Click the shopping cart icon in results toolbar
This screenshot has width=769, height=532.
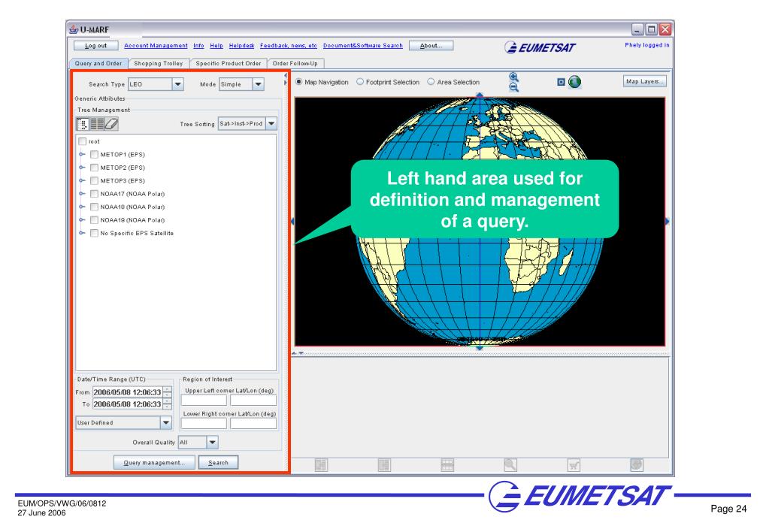point(574,465)
